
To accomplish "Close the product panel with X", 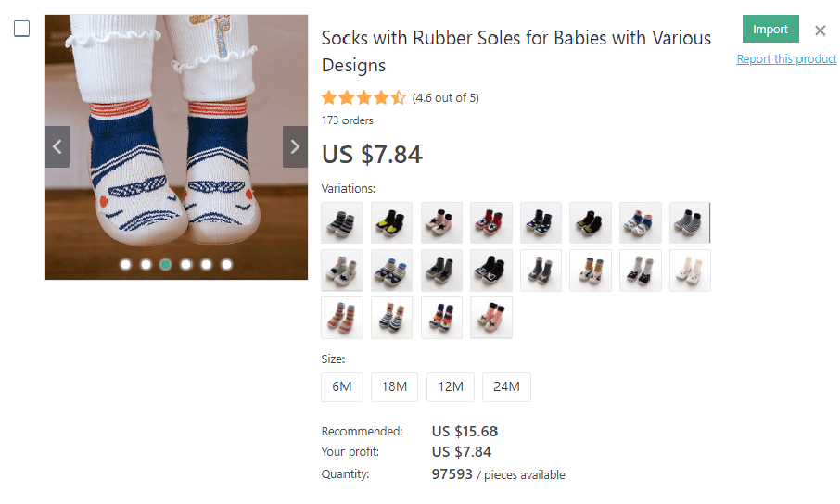I will tap(820, 31).
